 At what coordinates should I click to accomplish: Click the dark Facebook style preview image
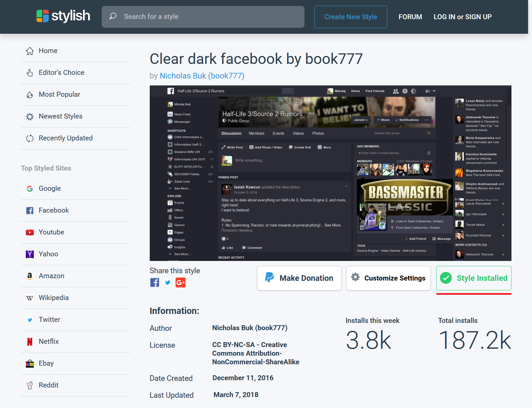tap(331, 173)
